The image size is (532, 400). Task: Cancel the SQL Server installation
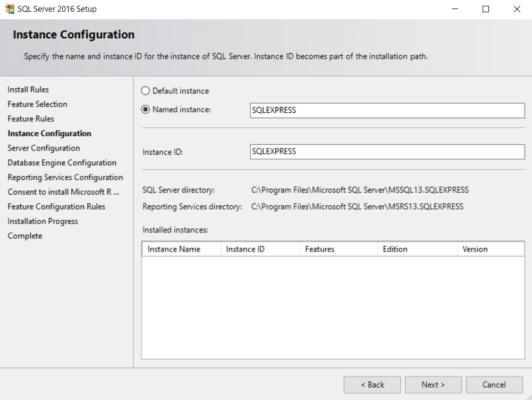tap(494, 385)
